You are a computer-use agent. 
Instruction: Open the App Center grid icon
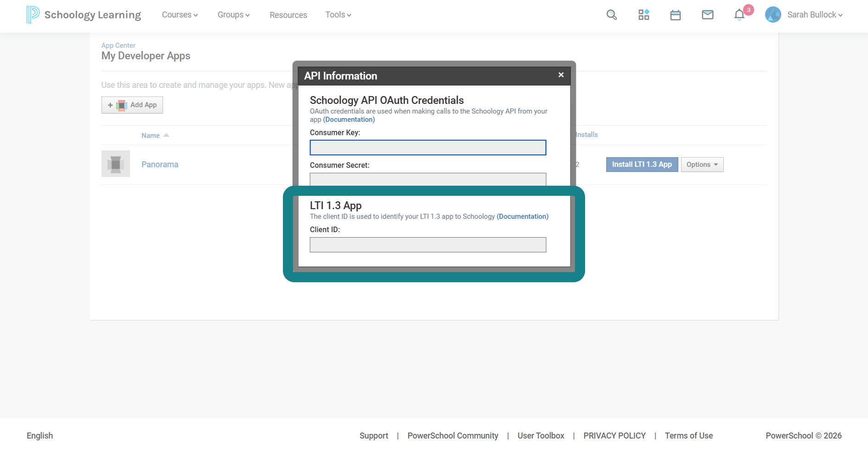point(643,15)
